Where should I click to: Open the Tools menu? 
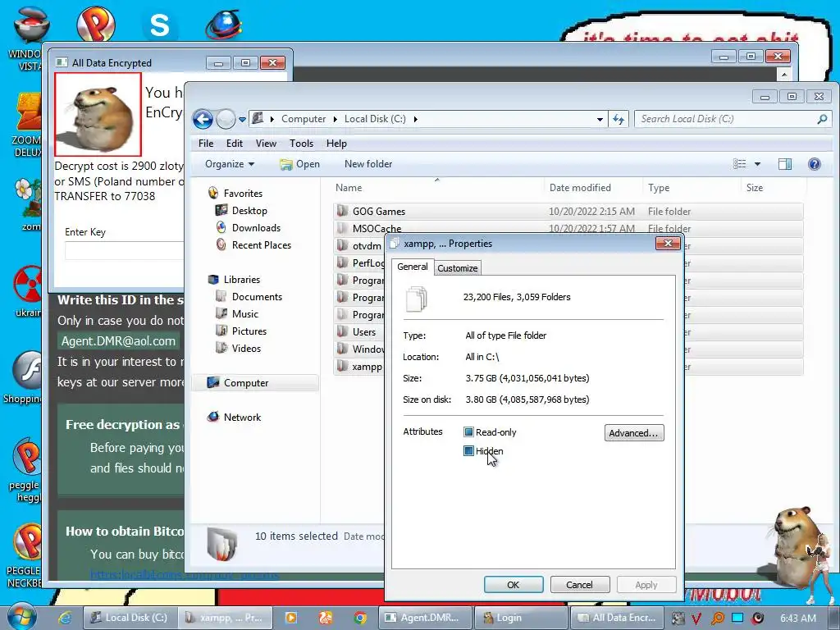(301, 143)
